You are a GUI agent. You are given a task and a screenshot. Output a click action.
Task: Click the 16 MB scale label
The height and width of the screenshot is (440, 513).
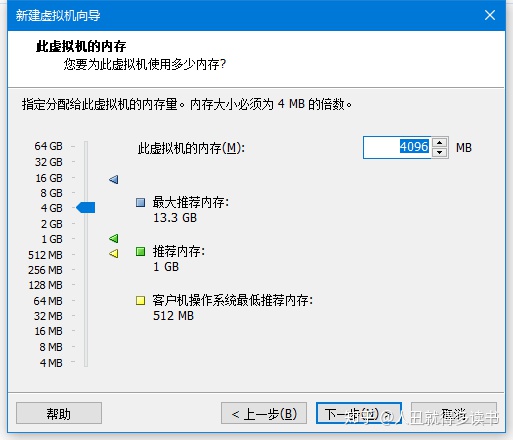[x=49, y=331]
